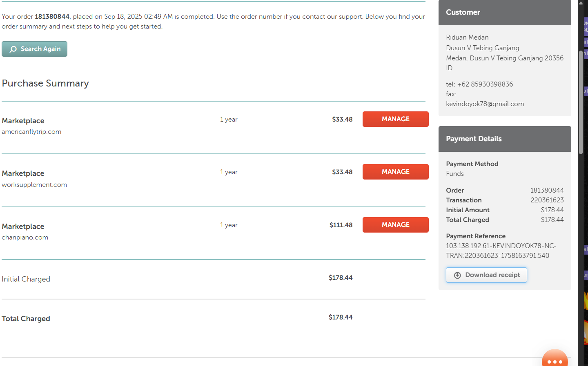Click the magnifier icon in Search Again
This screenshot has width=588, height=366.
tap(13, 49)
